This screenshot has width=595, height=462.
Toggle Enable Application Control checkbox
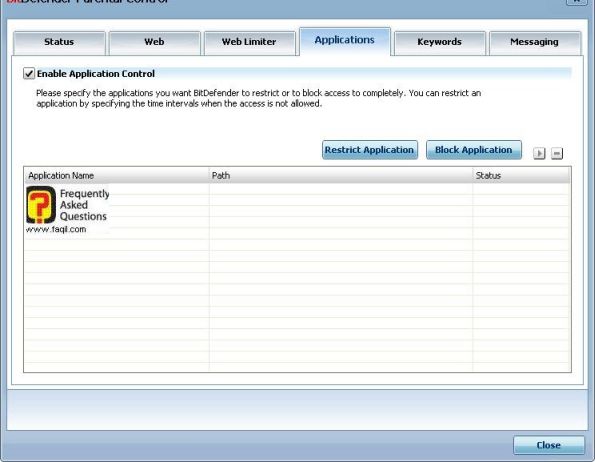[29, 73]
